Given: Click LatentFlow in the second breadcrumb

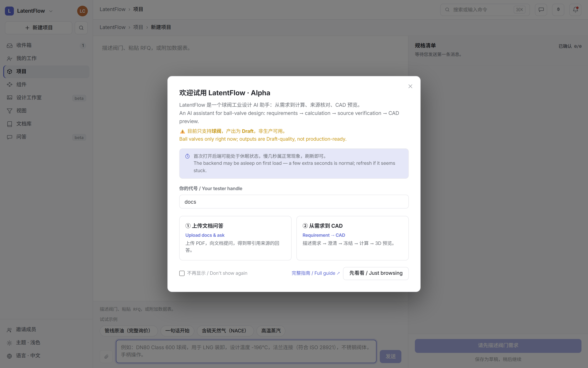Looking at the screenshot, I should coord(112,27).
